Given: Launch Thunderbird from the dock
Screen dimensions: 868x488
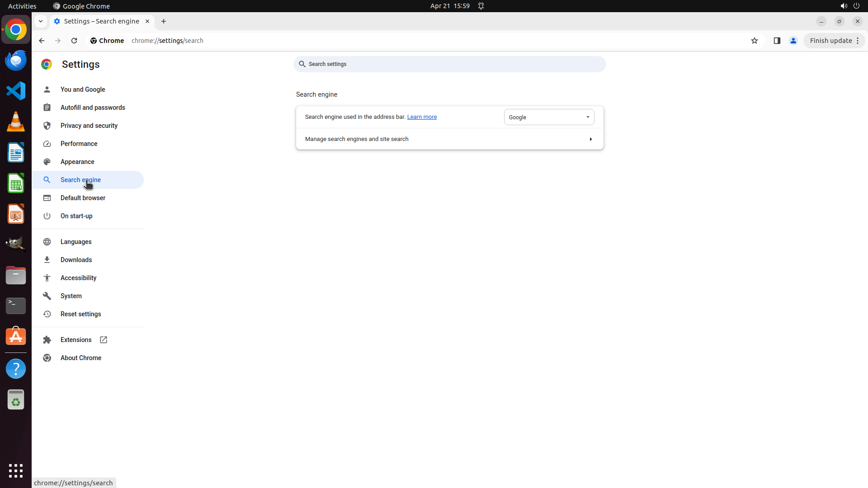Looking at the screenshot, I should coord(16,60).
